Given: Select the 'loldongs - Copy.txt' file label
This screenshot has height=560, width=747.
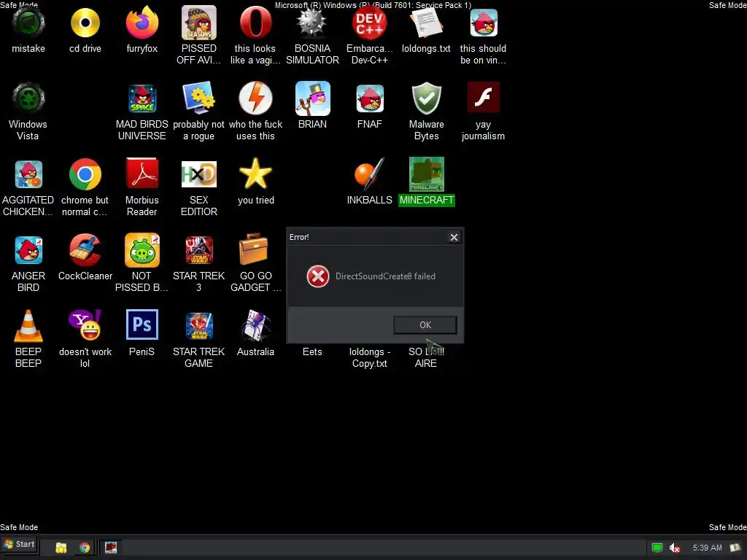Looking at the screenshot, I should (x=369, y=357).
